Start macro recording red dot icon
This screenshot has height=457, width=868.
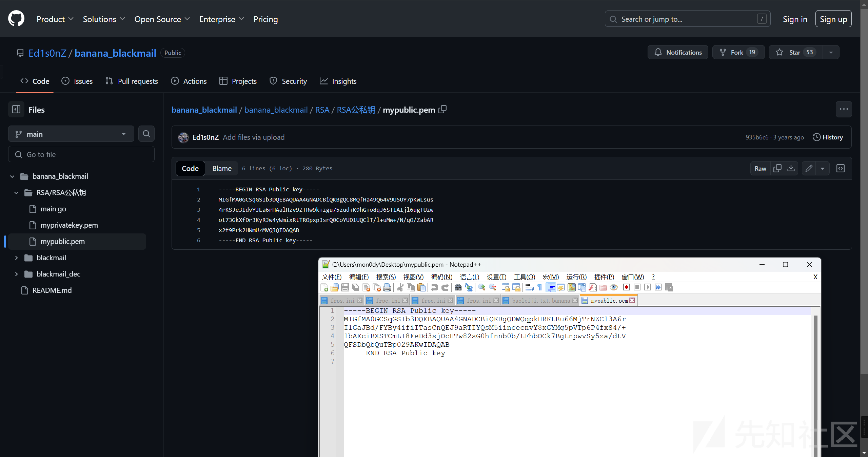627,287
